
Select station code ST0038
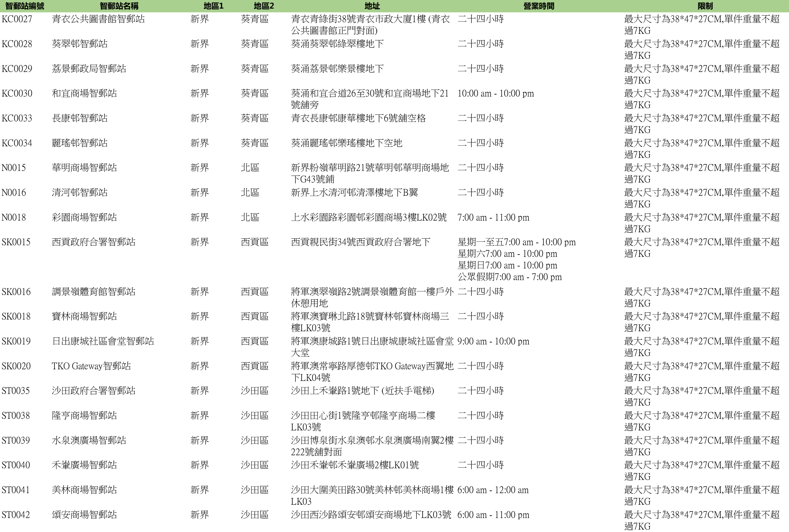click(16, 415)
